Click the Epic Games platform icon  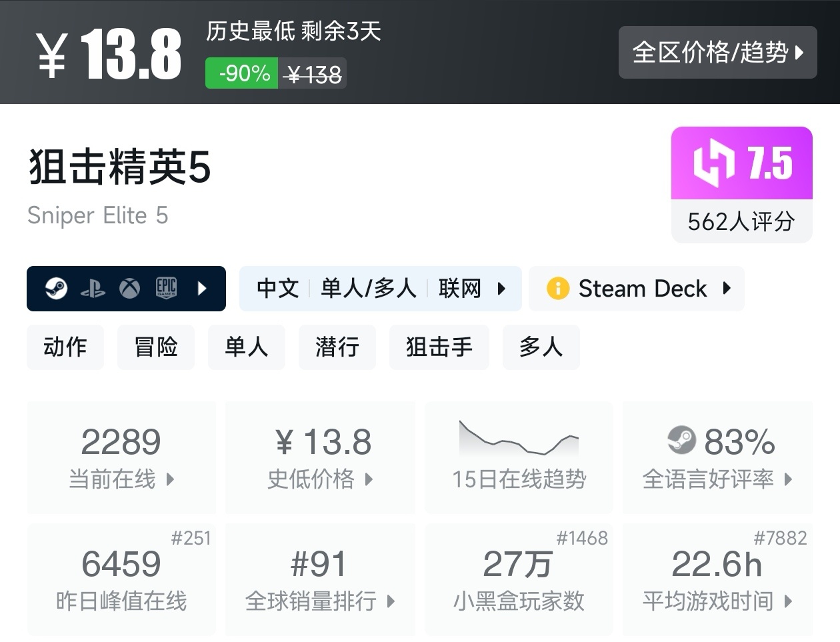click(166, 288)
